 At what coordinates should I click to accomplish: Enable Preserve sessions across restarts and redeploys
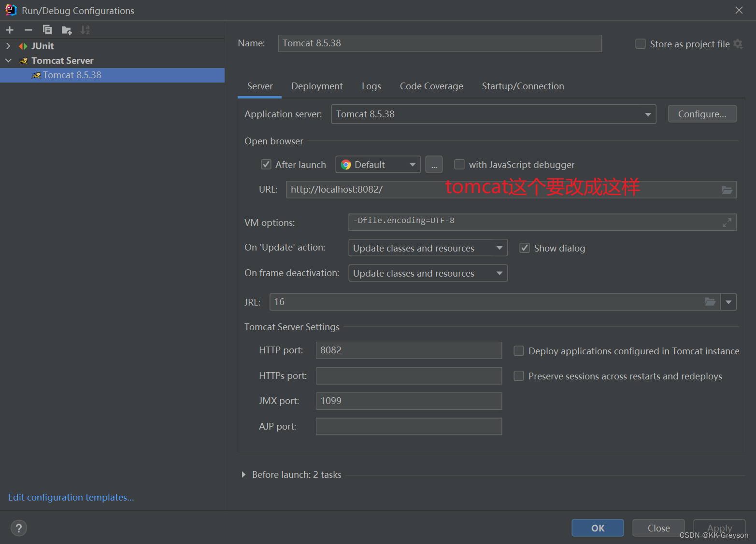(x=519, y=376)
